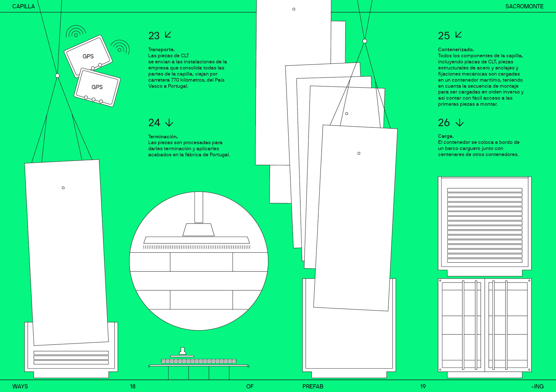Click the crane hook knot above left panel

pos(57,76)
